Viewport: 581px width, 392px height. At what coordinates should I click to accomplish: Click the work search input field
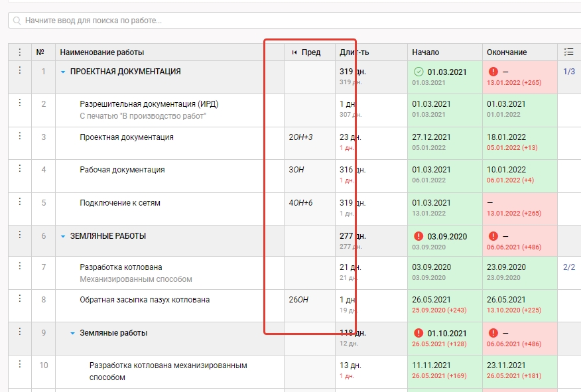[x=292, y=21]
